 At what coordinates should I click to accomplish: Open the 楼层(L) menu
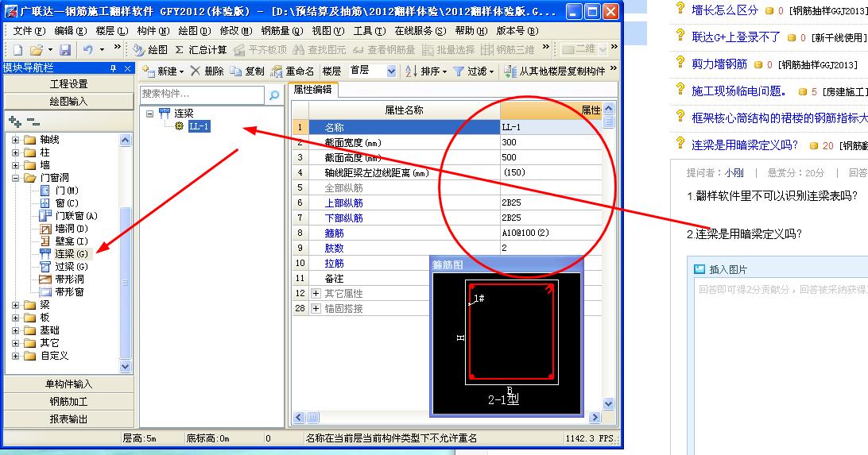point(112,31)
